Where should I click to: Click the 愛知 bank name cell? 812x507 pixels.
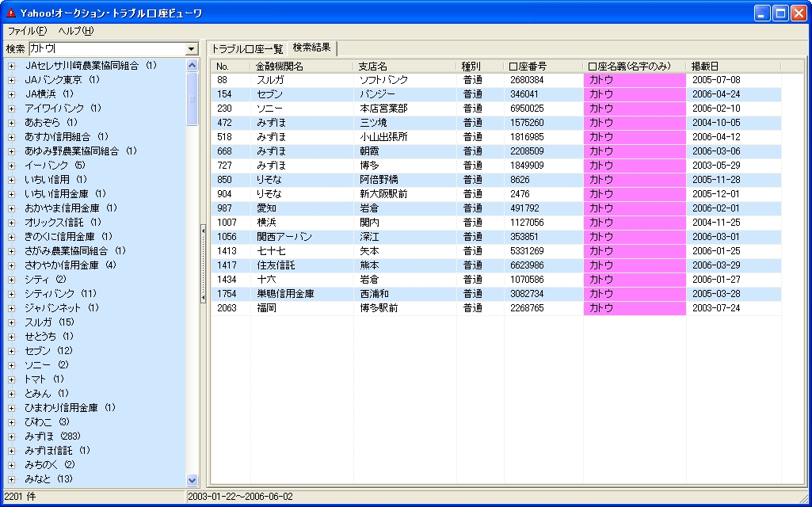click(x=302, y=208)
